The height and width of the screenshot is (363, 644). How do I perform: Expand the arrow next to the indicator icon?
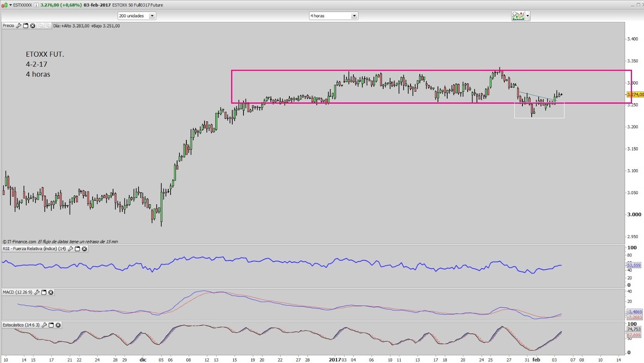[x=528, y=16]
